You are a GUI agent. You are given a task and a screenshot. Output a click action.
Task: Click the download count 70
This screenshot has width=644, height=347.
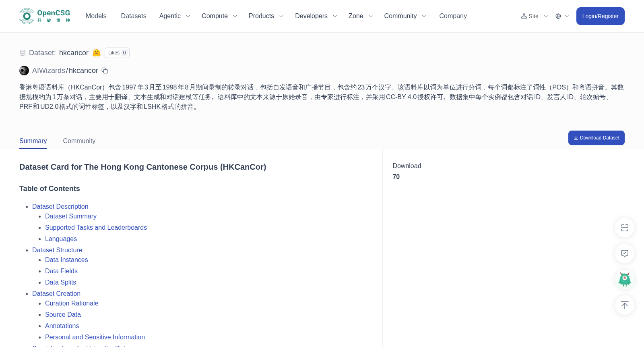(x=396, y=177)
